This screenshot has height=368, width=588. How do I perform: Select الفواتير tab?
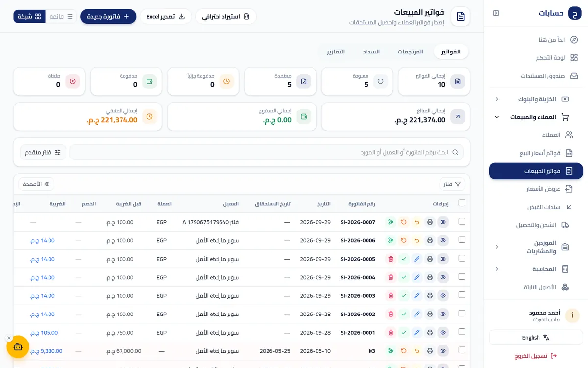point(451,52)
